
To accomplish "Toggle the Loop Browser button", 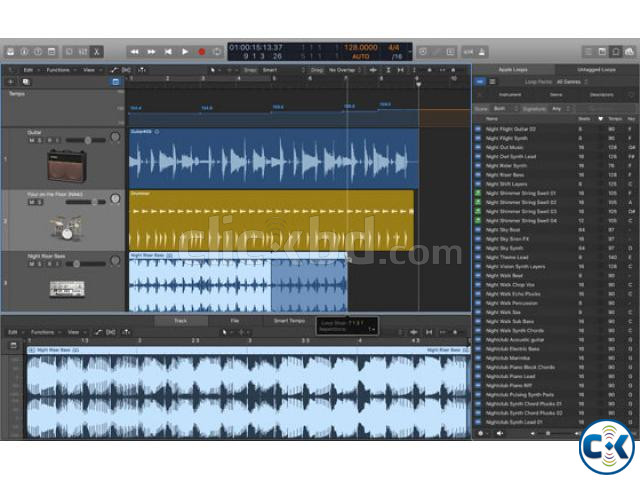I will pyautogui.click(x=616, y=52).
